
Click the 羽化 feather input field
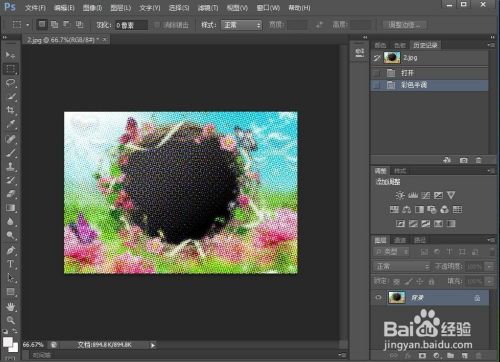(x=131, y=25)
